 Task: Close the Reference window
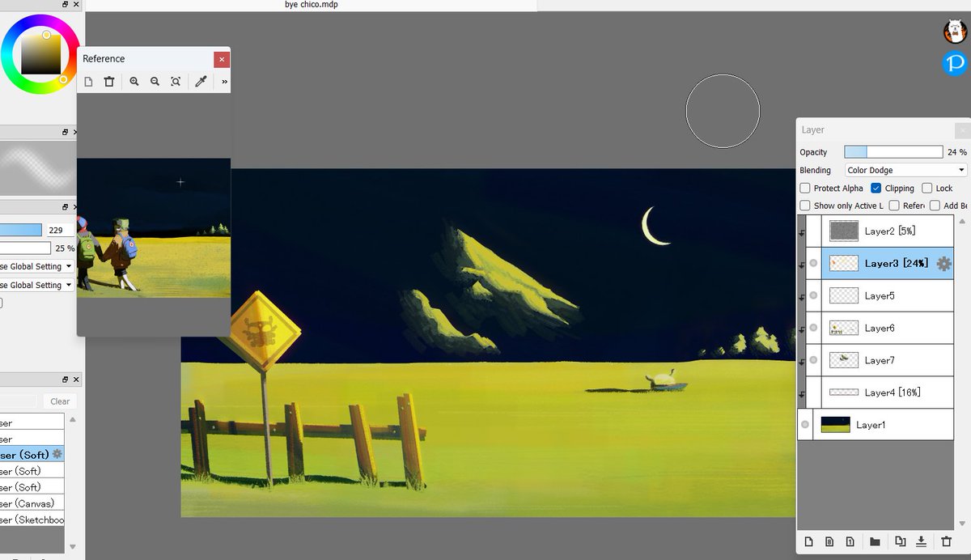(x=222, y=59)
